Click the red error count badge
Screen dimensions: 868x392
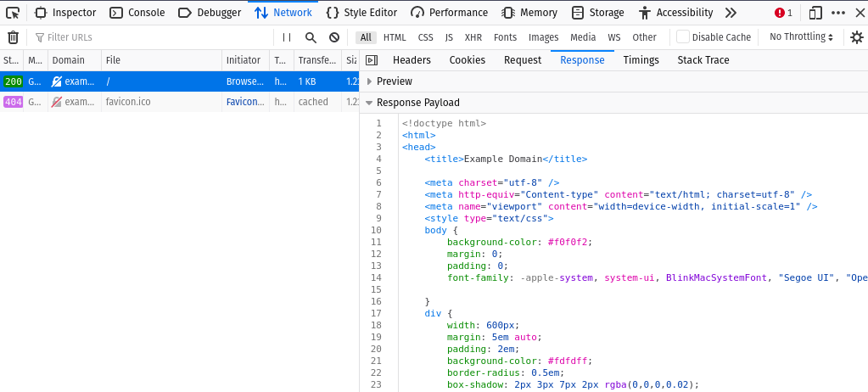[783, 13]
